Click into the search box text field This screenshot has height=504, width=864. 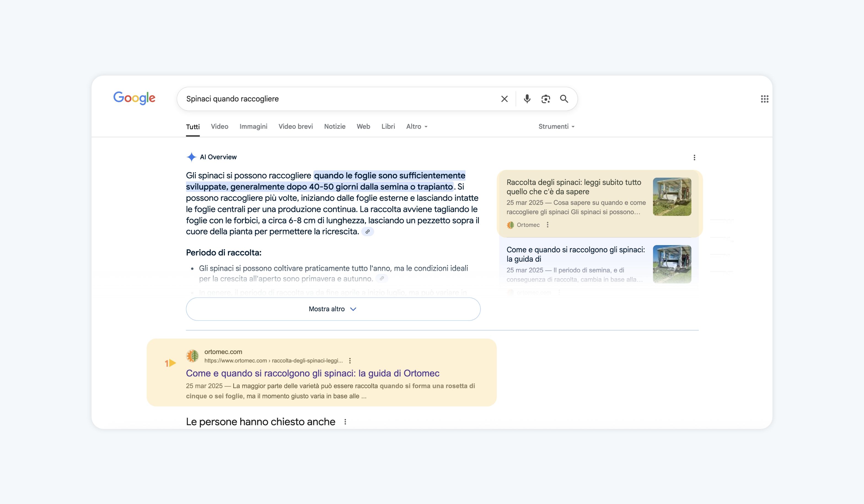[339, 99]
